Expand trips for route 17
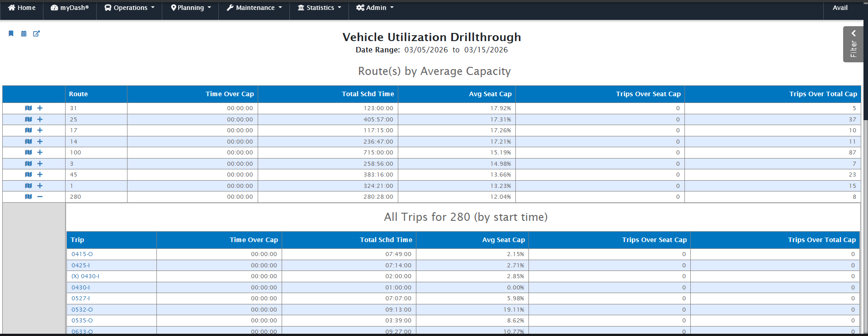Viewport: 868px width, 336px height. pos(40,131)
